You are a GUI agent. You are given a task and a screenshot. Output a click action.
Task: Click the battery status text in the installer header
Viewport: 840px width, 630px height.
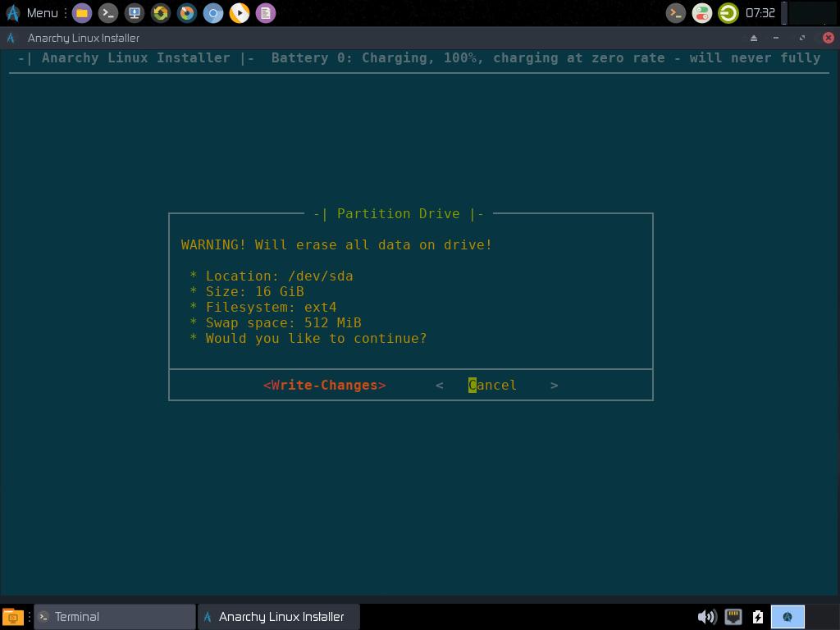[x=546, y=58]
